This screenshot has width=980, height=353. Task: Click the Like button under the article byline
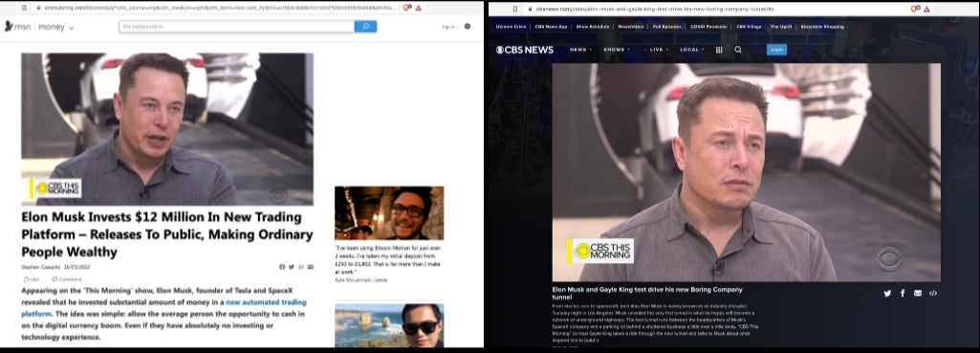tap(32, 279)
